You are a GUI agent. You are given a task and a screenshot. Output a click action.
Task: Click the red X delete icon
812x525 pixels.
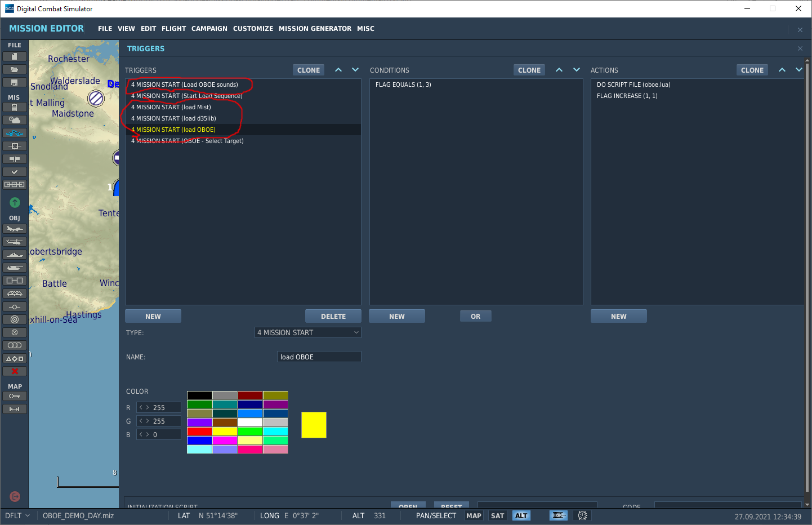(15, 371)
